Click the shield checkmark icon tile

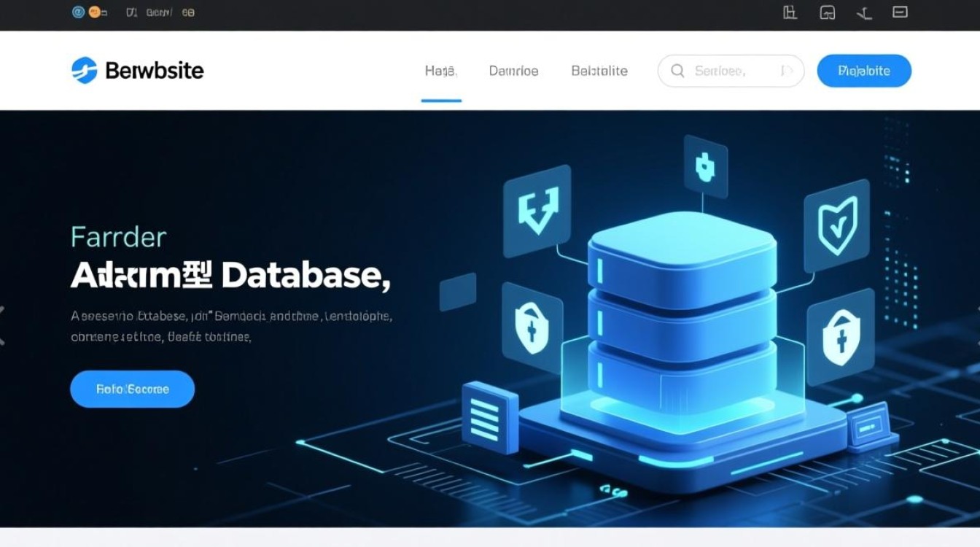click(x=836, y=225)
